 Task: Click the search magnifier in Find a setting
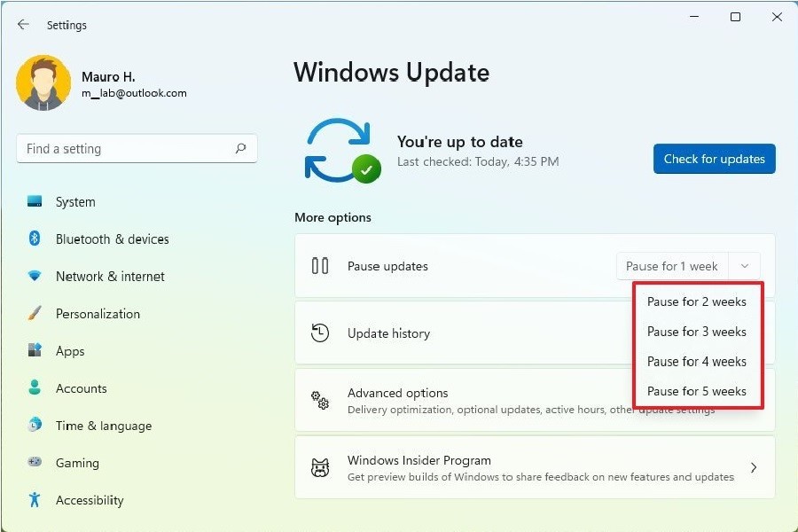tap(240, 149)
